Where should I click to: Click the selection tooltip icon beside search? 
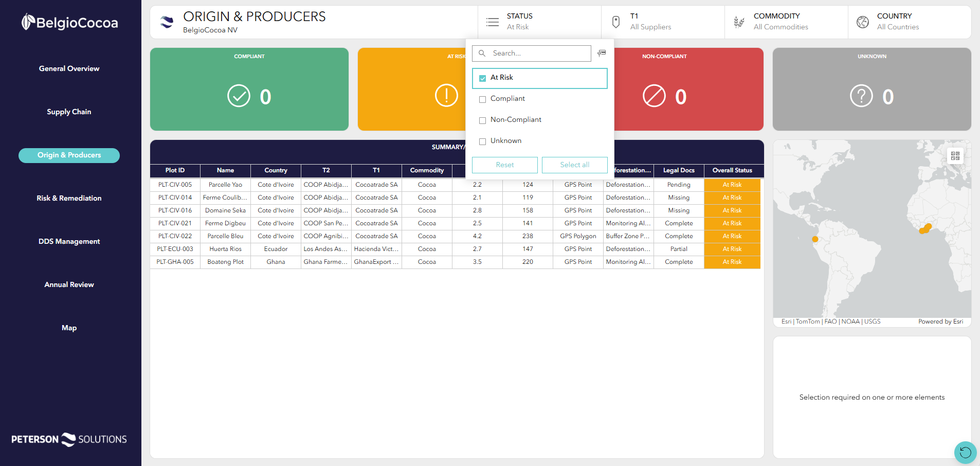click(602, 53)
